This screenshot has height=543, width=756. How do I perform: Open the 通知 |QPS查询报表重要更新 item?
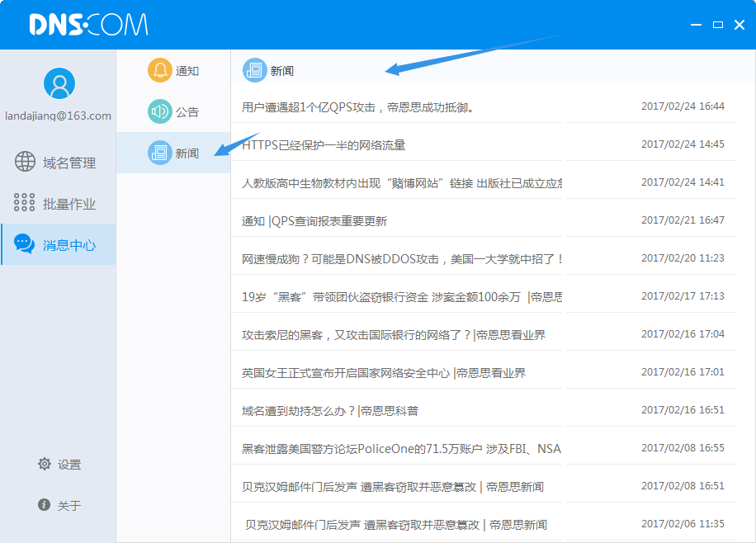314,221
